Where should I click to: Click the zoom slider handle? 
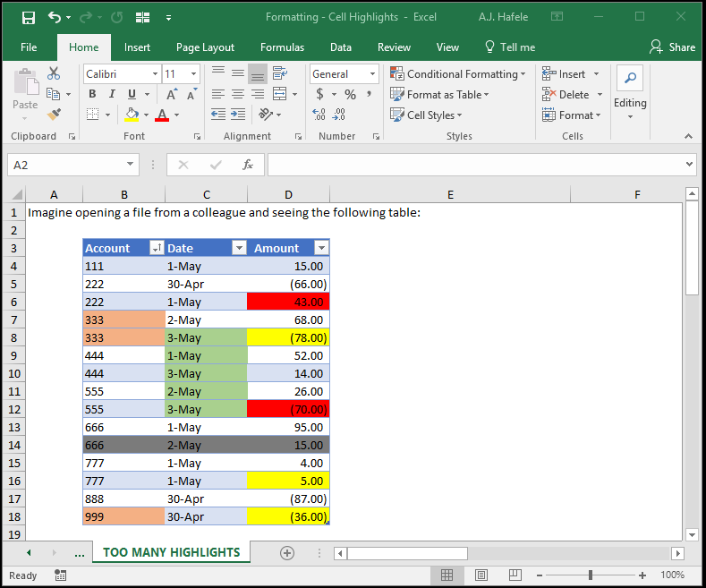tap(591, 575)
